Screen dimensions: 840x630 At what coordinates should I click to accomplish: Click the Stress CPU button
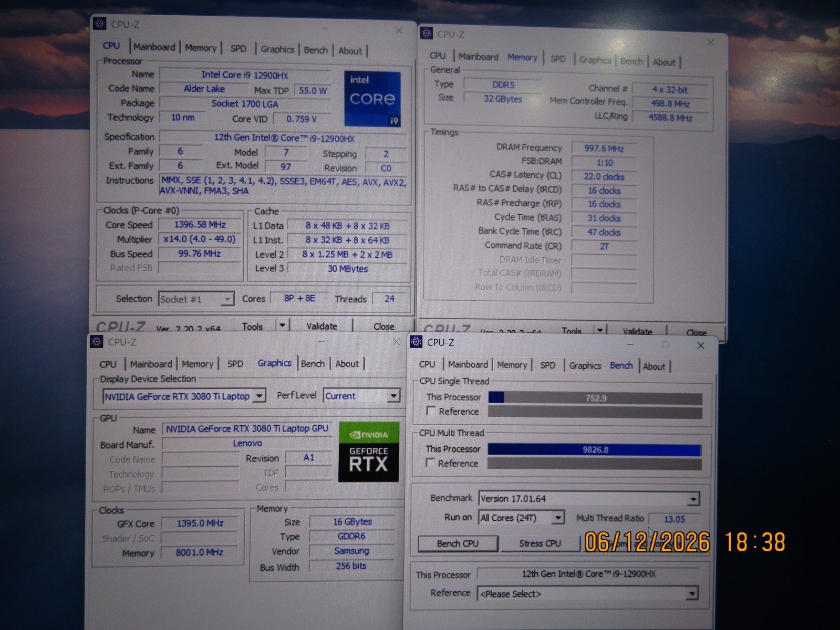[540, 543]
